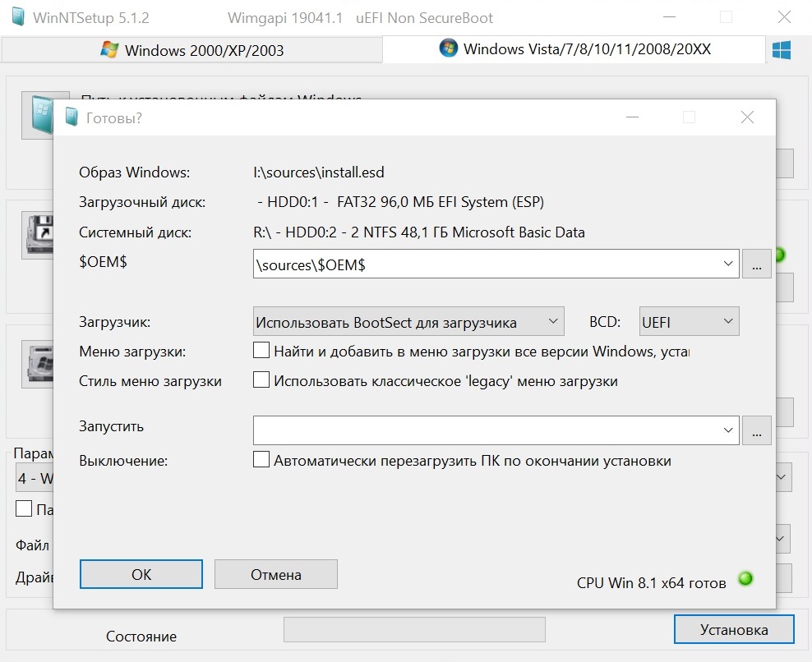This screenshot has width=812, height=662.
Task: Browse for a file to run (Запустить)
Action: [x=757, y=430]
